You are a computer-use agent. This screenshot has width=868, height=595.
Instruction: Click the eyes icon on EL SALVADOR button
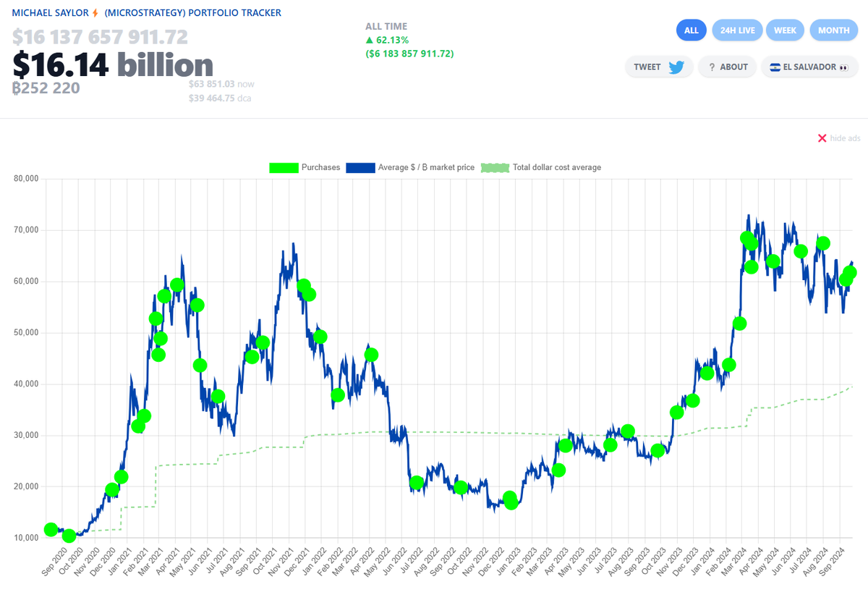pyautogui.click(x=843, y=67)
